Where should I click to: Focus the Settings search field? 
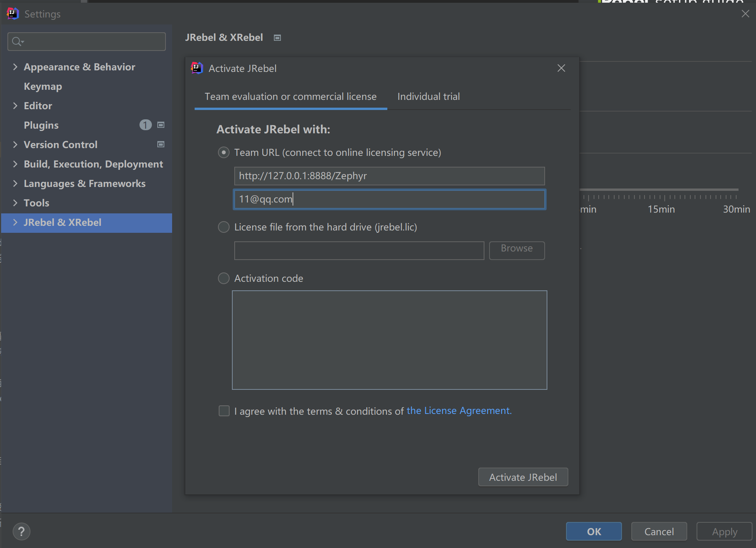coord(87,41)
